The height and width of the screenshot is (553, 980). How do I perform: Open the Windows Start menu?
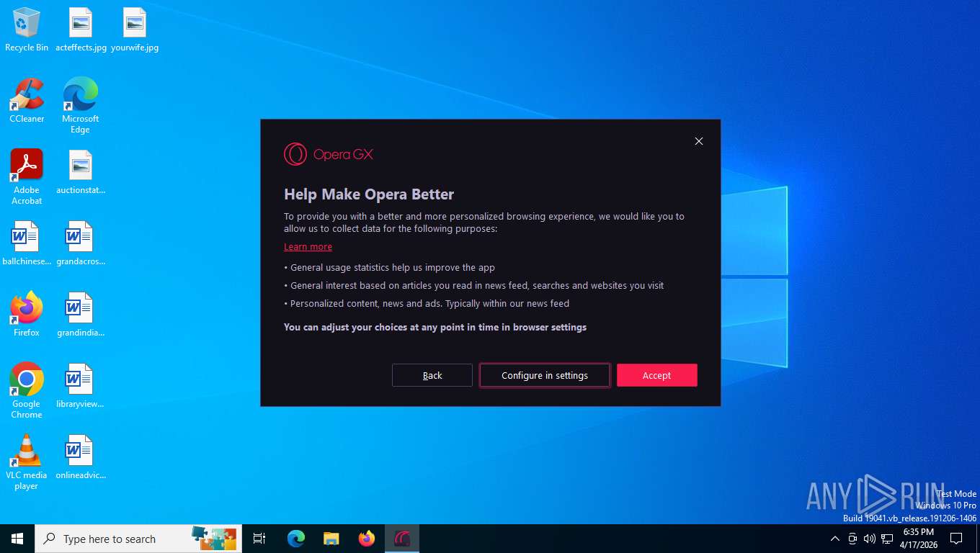point(17,539)
